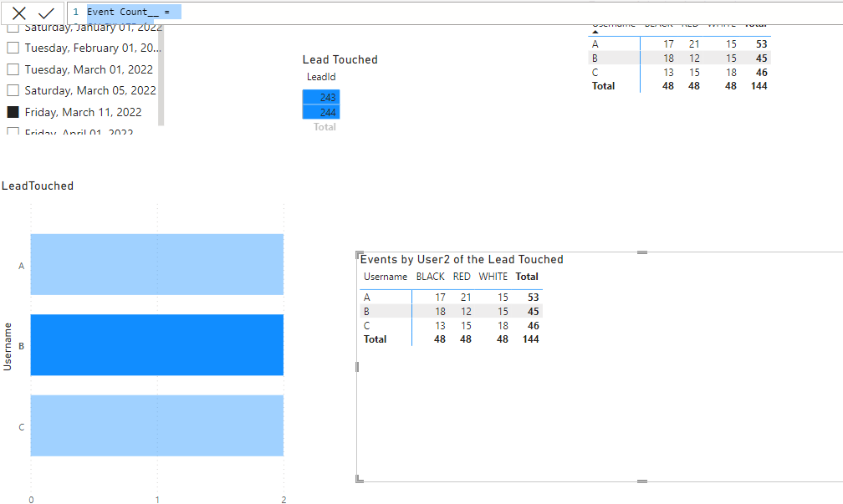Select row C in the top-right table
Screen dimensions: 843x504
tap(680, 72)
